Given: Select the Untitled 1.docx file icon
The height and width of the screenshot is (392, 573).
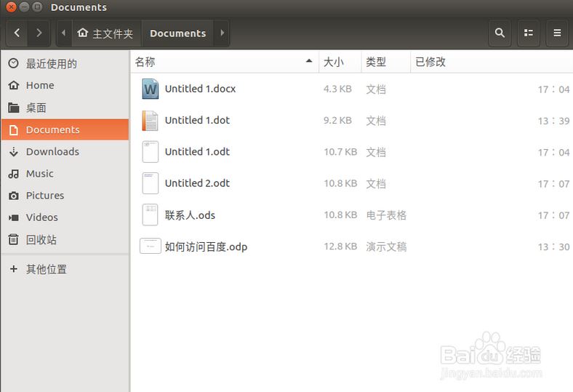Looking at the screenshot, I should click(150, 89).
